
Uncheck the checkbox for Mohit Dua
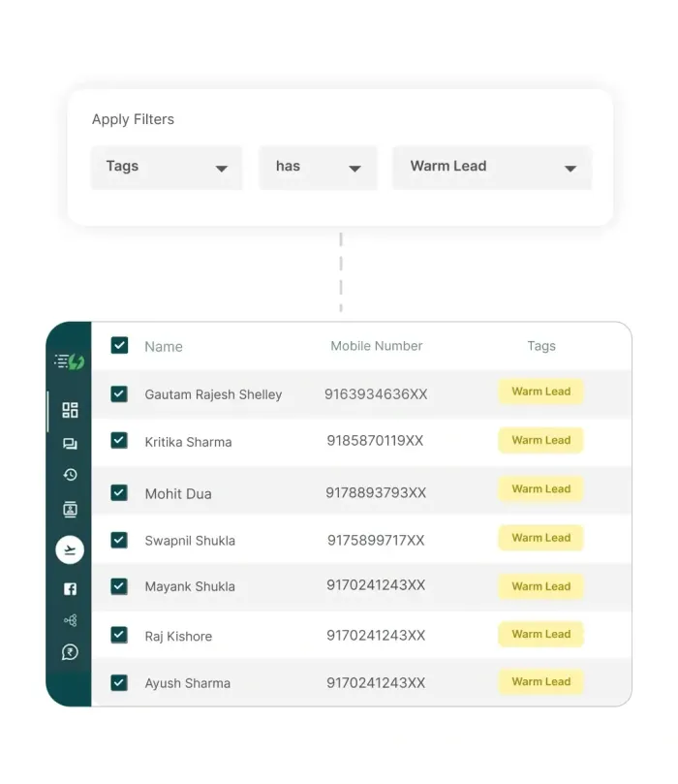(x=119, y=492)
